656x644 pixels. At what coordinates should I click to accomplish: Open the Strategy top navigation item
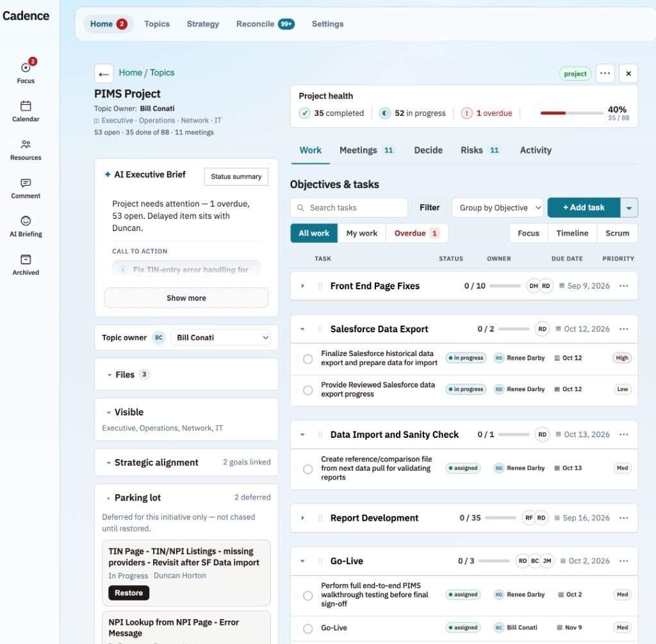[x=203, y=24]
